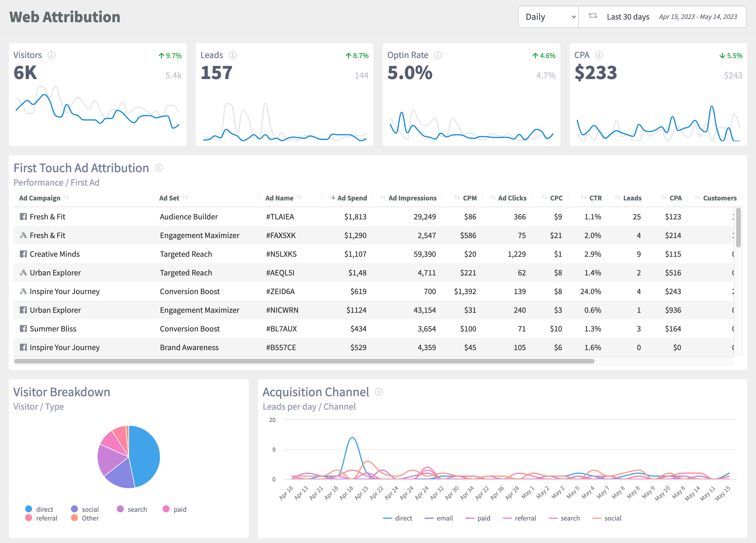The width and height of the screenshot is (756, 543).
Task: Click the 59,390 impressions value
Action: pyautogui.click(x=425, y=254)
